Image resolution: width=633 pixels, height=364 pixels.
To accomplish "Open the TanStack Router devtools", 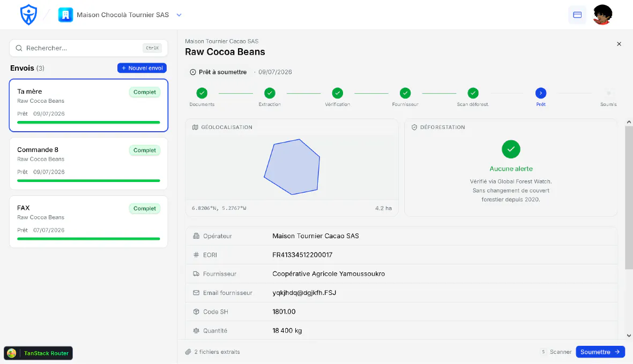I will (x=39, y=353).
